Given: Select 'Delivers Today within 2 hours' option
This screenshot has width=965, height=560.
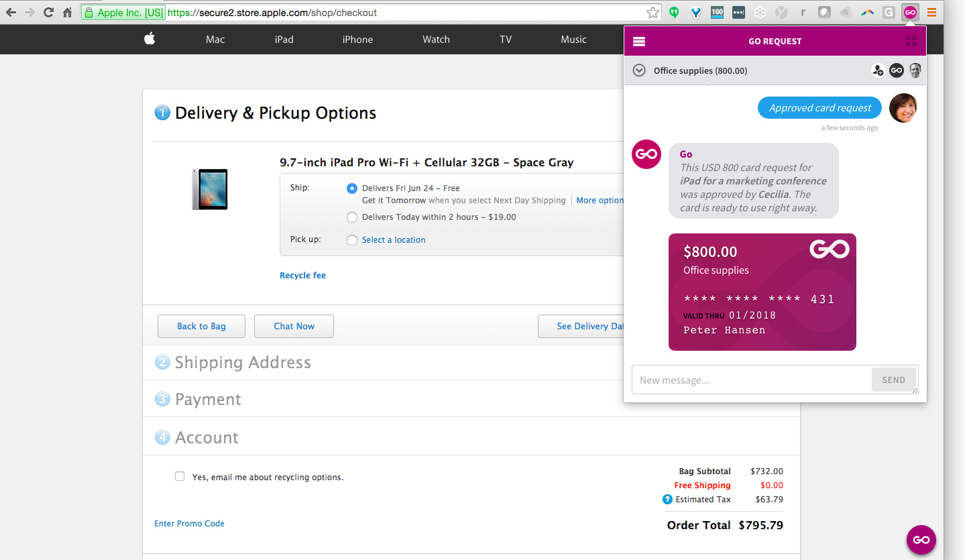Looking at the screenshot, I should 352,217.
